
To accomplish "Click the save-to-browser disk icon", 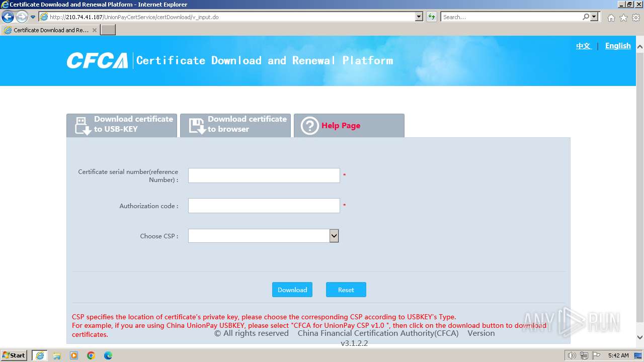I will click(197, 126).
